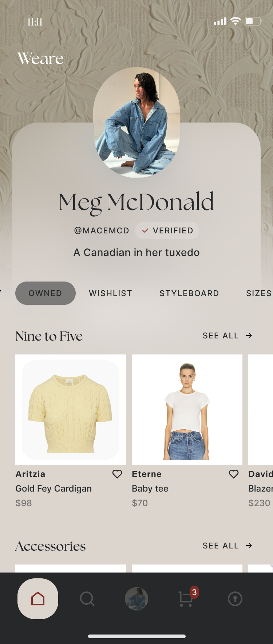
Task: Tap the Weare logo
Action: [40, 58]
